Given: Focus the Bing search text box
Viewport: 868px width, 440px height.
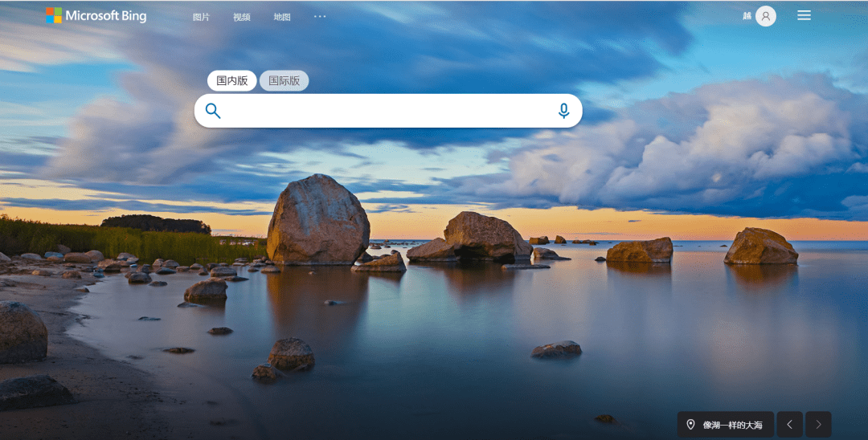Looking at the screenshot, I should click(x=388, y=111).
